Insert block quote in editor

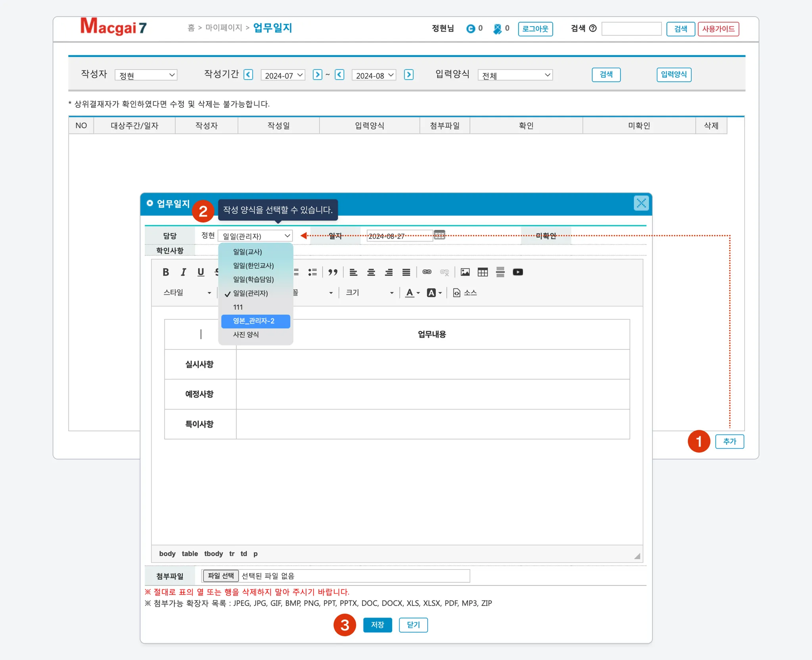(333, 272)
